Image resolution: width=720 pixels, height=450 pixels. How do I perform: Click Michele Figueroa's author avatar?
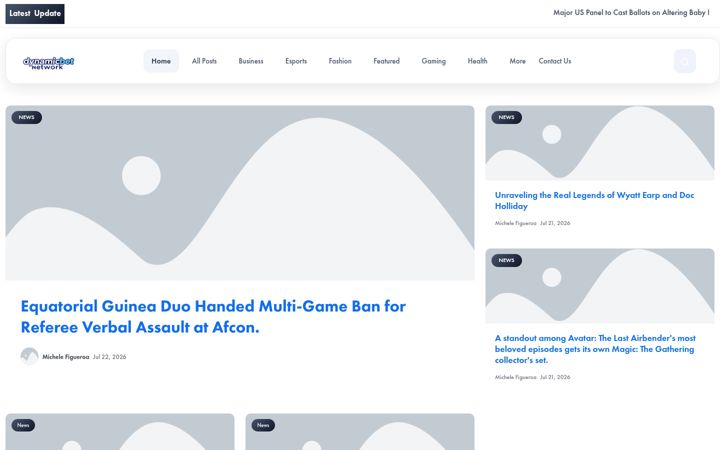point(29,356)
